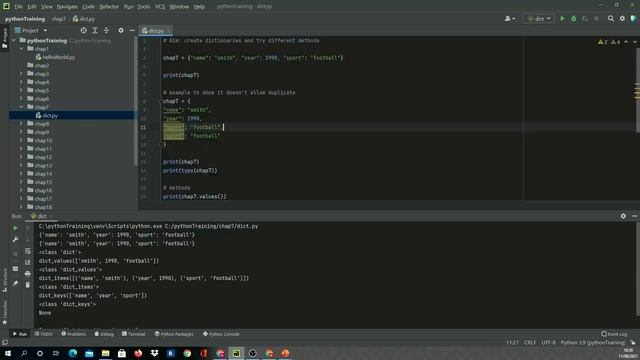Open the VCS menu
The image size is (640, 360).
(160, 7)
